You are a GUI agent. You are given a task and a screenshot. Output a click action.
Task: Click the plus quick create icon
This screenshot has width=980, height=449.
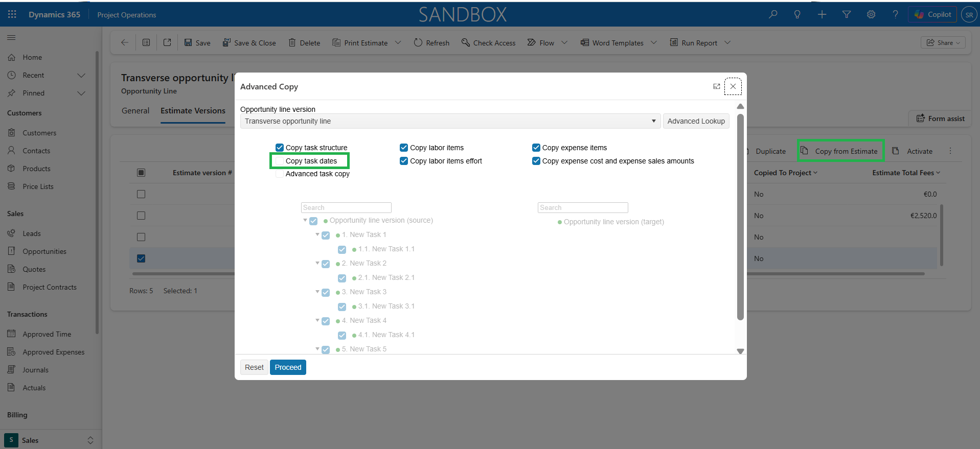pos(822,14)
